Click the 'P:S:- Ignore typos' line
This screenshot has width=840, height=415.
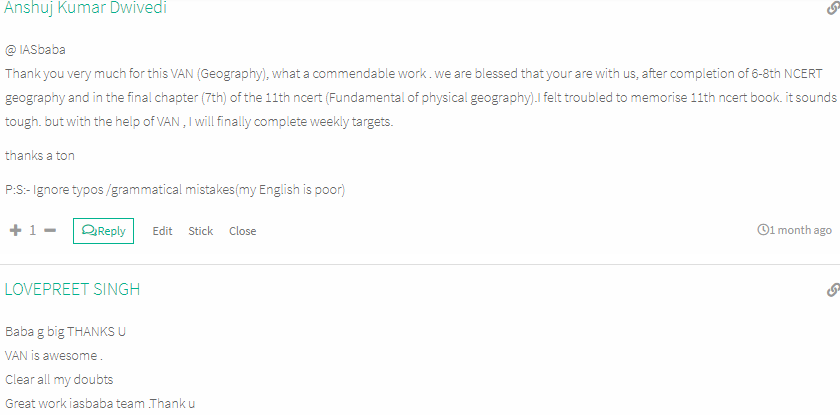[175, 190]
